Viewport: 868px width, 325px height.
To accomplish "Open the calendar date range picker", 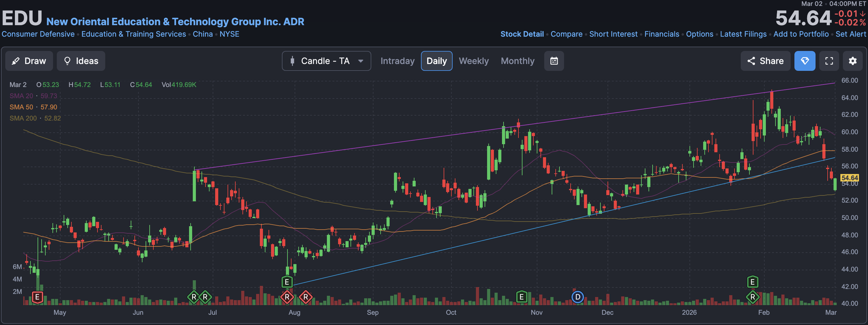I will tap(554, 61).
